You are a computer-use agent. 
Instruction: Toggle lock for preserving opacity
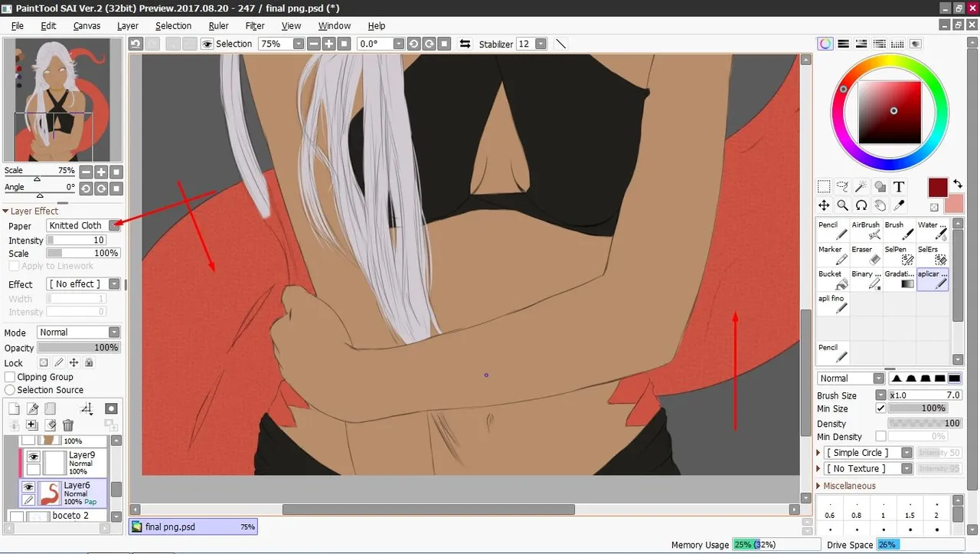click(44, 363)
